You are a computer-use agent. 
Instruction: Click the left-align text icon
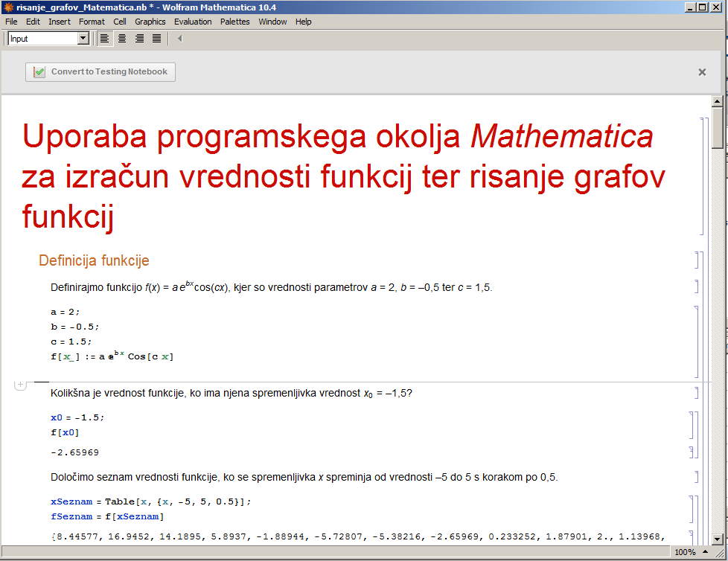[x=104, y=39]
